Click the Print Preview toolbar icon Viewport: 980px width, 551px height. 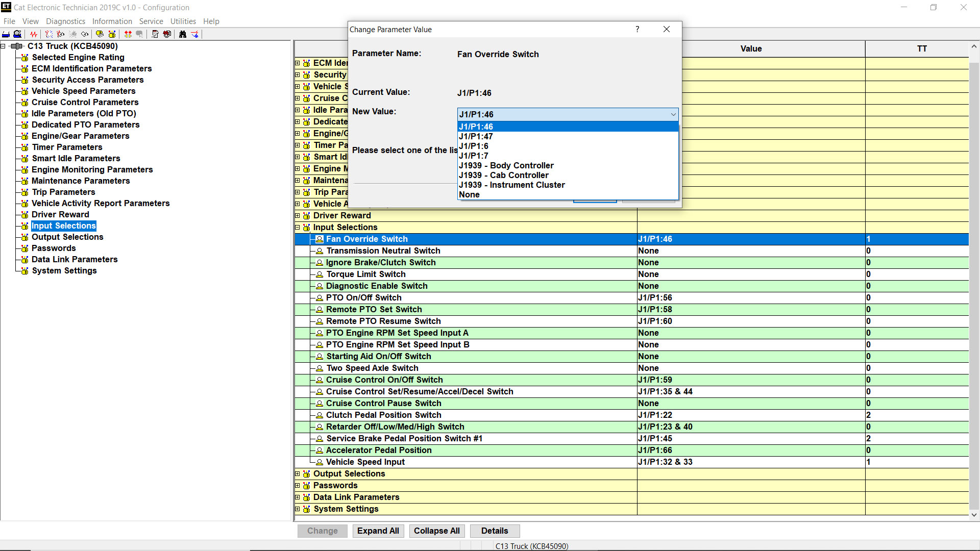17,34
